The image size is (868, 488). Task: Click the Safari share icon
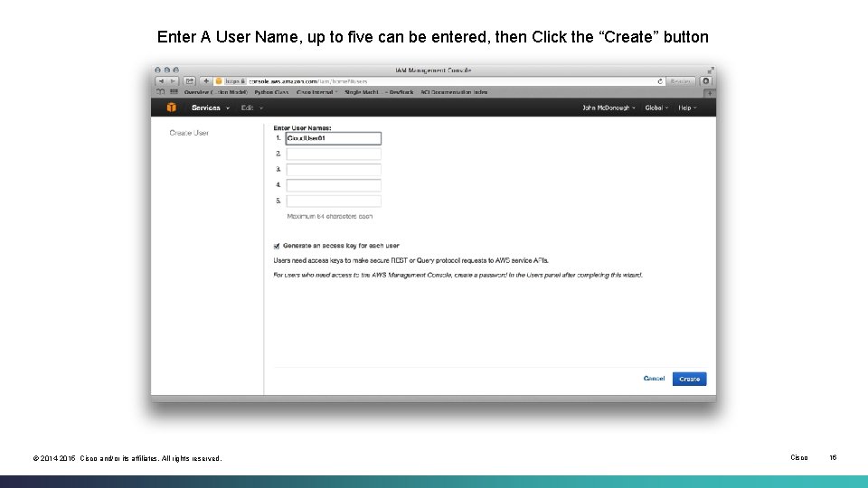pyautogui.click(x=189, y=81)
